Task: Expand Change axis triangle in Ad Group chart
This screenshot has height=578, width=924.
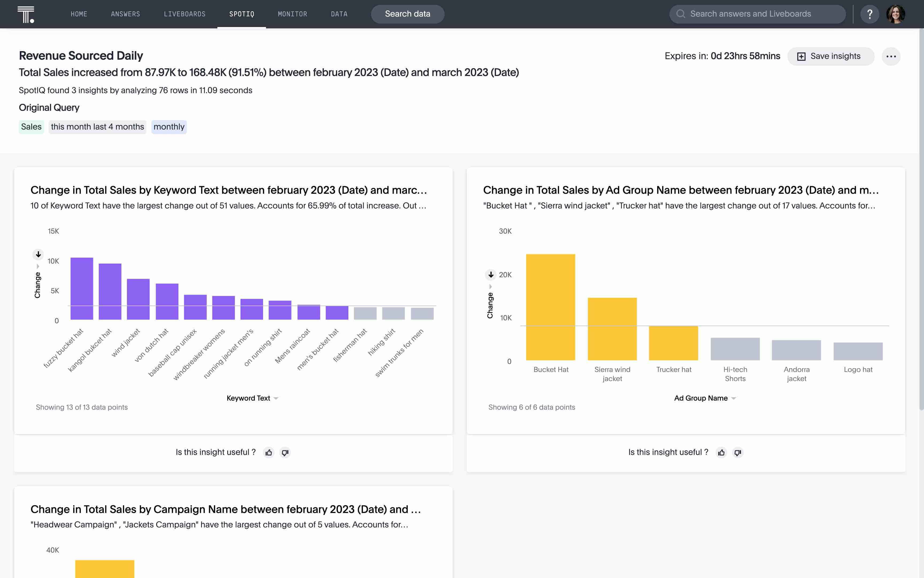Action: pyautogui.click(x=491, y=287)
